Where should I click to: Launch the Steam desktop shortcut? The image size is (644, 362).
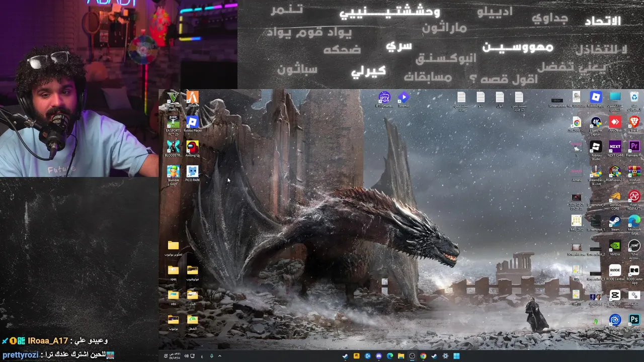[615, 223]
